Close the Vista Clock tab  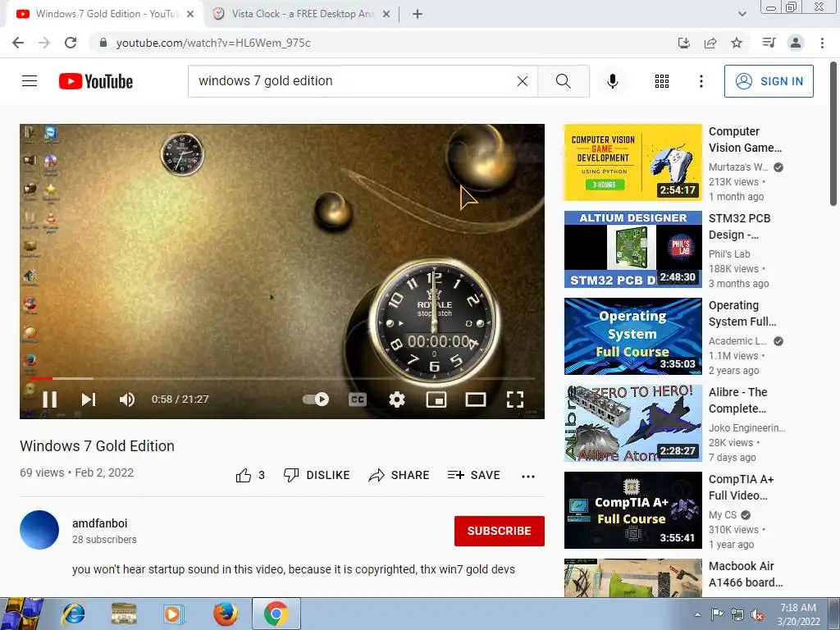pyautogui.click(x=386, y=14)
